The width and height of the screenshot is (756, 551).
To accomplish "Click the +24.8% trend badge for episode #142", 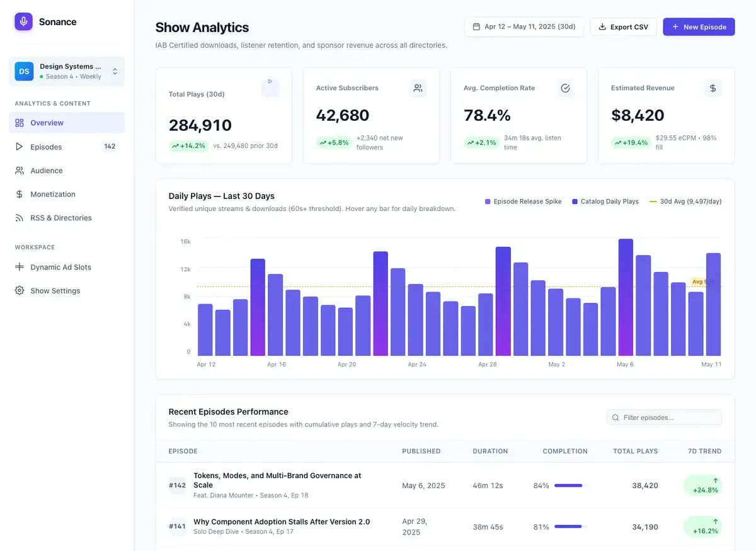I will pos(702,486).
